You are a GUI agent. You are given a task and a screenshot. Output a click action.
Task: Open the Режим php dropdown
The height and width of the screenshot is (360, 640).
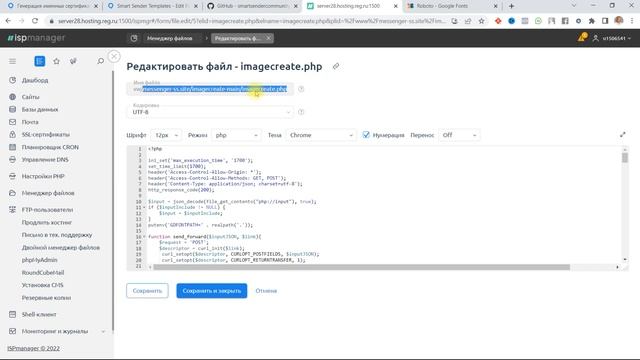(236, 135)
